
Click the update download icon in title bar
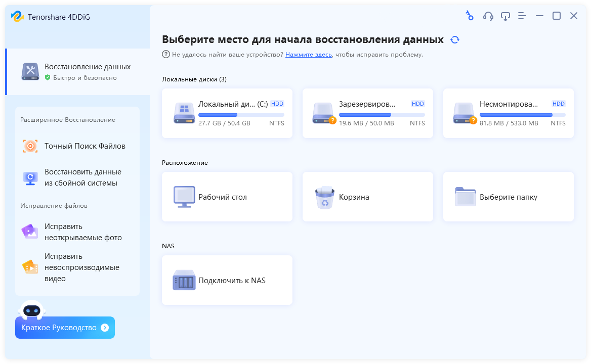click(x=505, y=16)
